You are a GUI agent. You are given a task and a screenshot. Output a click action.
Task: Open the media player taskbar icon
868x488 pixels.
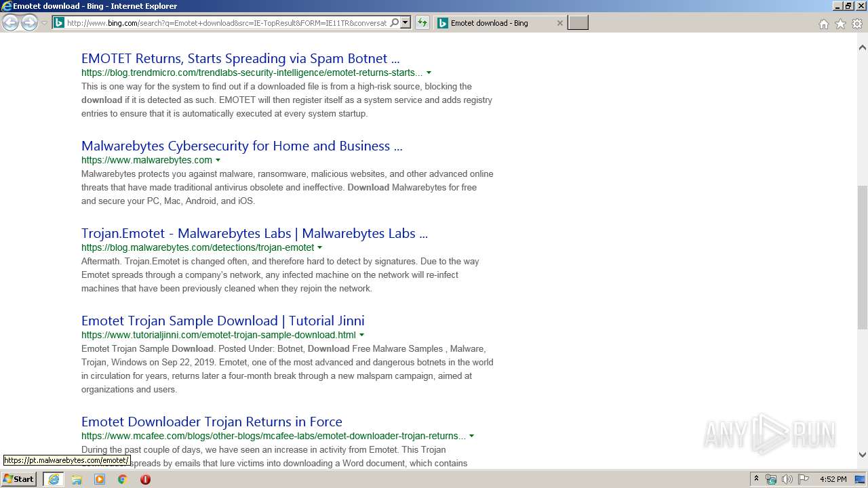[100, 479]
